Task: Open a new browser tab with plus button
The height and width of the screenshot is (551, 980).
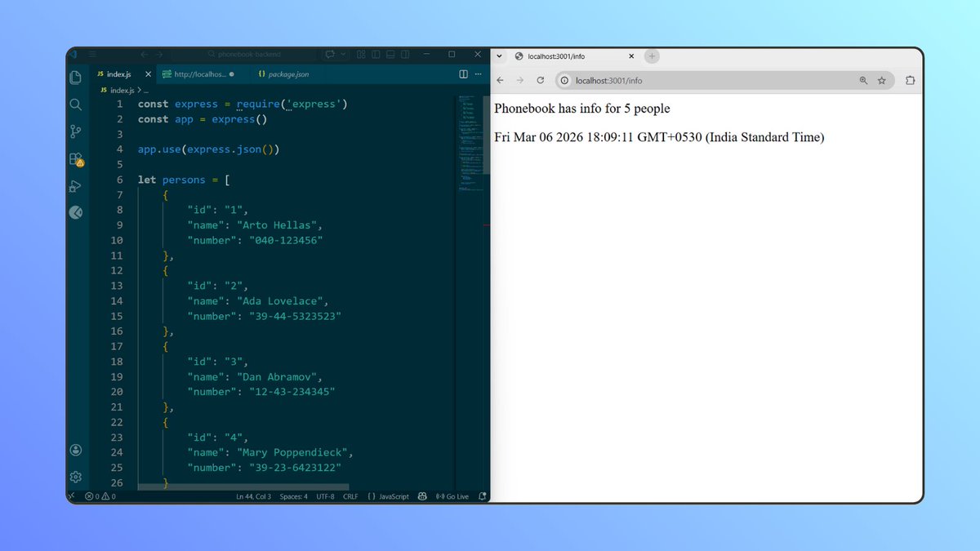Action: pos(652,56)
